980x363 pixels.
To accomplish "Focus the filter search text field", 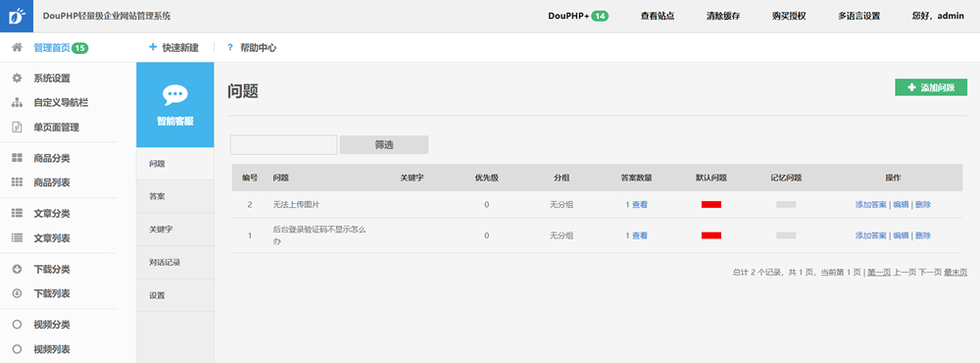I will [x=284, y=144].
